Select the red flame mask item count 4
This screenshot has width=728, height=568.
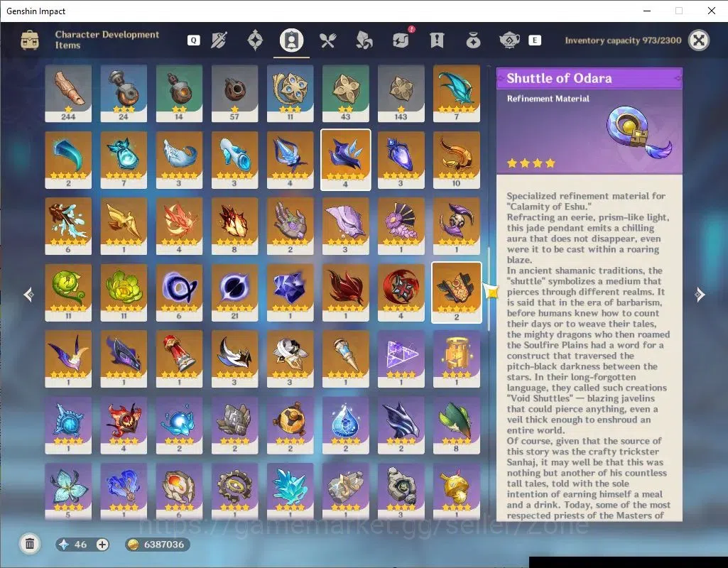pos(124,425)
